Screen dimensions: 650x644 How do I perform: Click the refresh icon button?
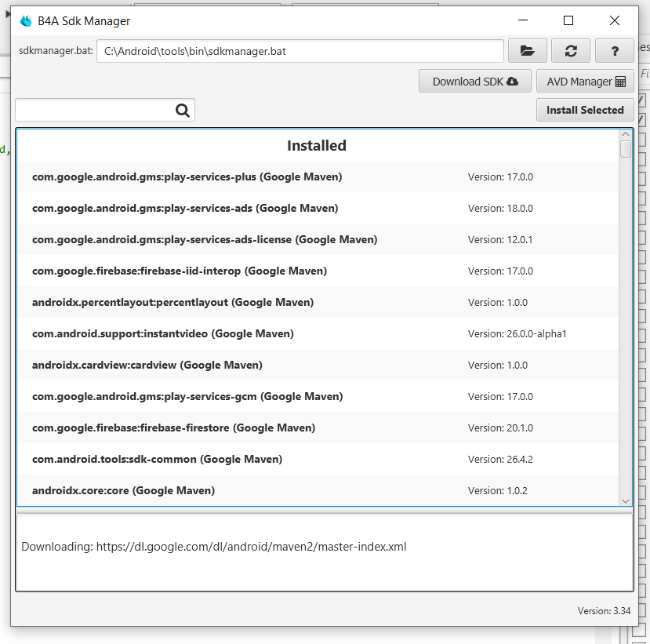(571, 51)
